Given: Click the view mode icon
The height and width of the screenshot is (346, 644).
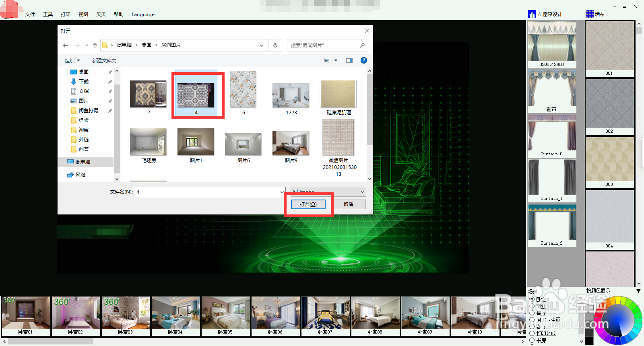Looking at the screenshot, I should 327,60.
